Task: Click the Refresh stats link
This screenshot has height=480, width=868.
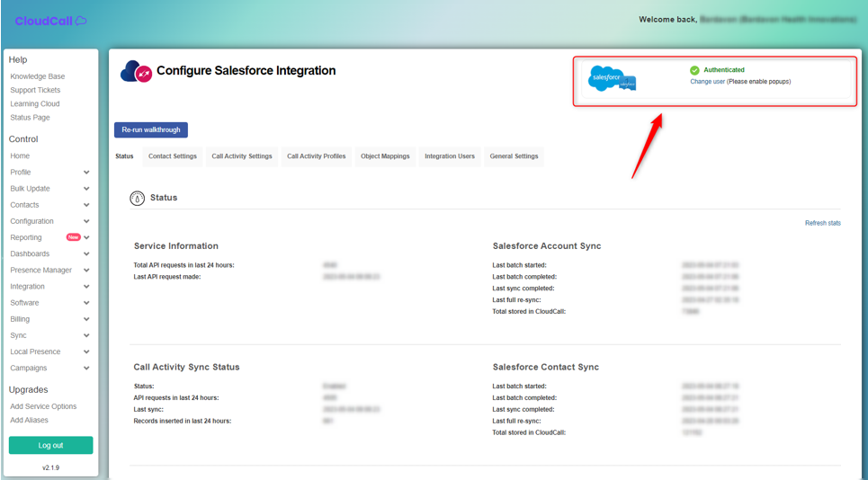Action: tap(823, 224)
